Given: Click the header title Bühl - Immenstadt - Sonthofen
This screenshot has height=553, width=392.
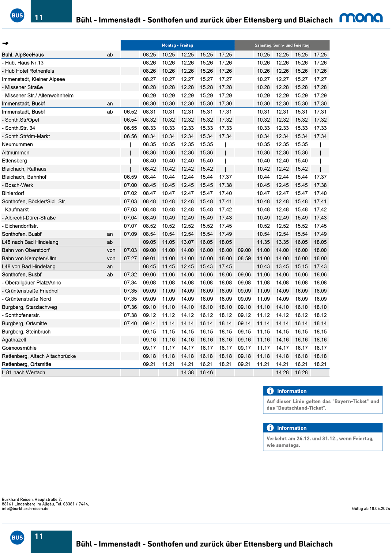Looking at the screenshot, I should coord(204,20).
